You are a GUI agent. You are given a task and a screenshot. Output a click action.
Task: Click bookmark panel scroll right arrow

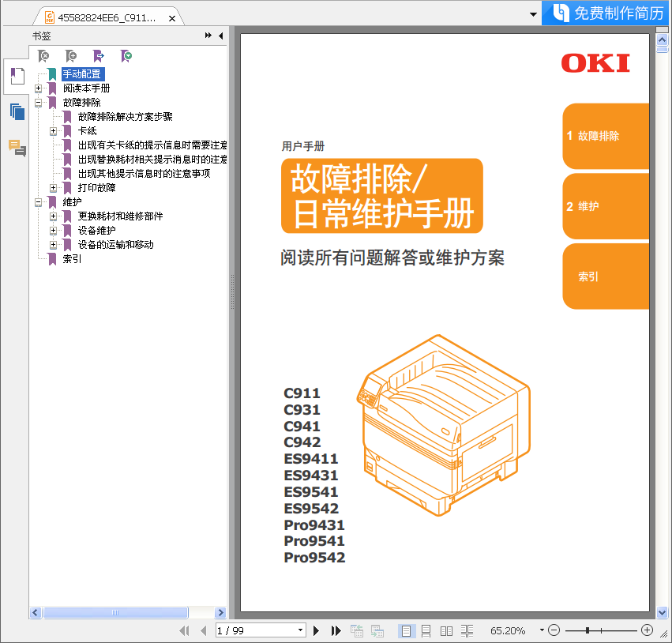pyautogui.click(x=221, y=612)
